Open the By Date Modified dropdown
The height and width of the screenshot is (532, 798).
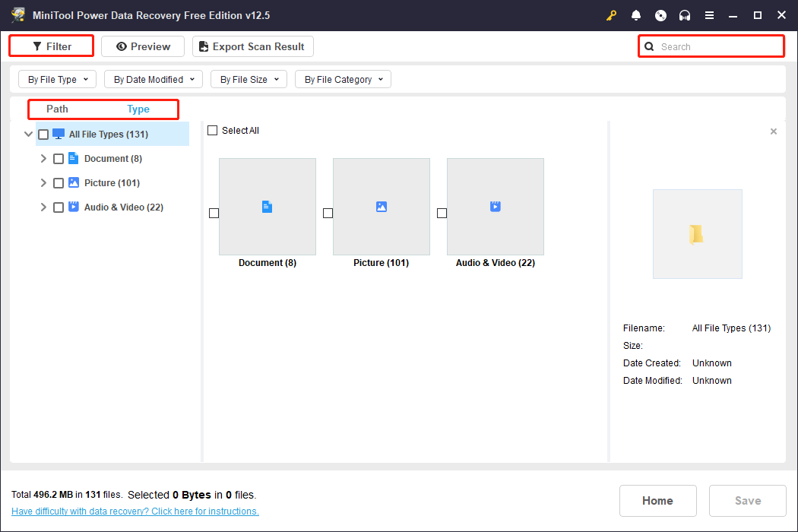point(153,78)
